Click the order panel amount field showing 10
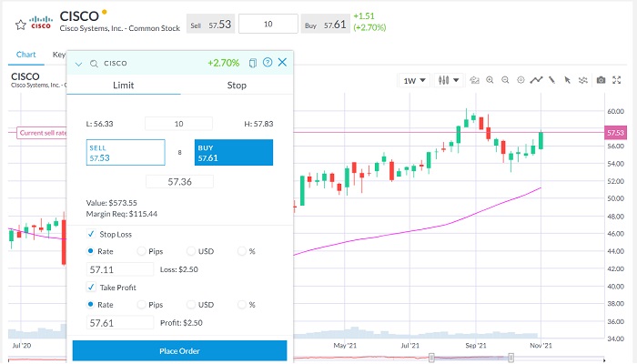637x364 pixels. (x=178, y=124)
